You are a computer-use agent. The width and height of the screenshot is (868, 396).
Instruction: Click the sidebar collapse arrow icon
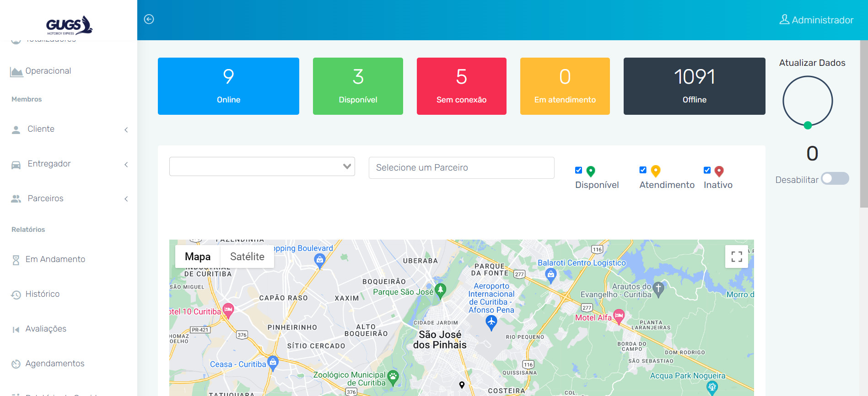pyautogui.click(x=149, y=19)
